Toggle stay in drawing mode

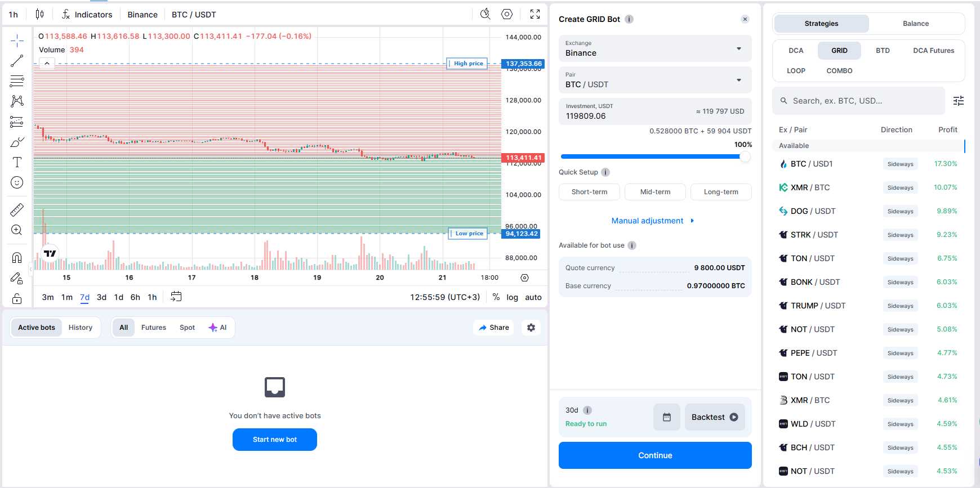17,278
